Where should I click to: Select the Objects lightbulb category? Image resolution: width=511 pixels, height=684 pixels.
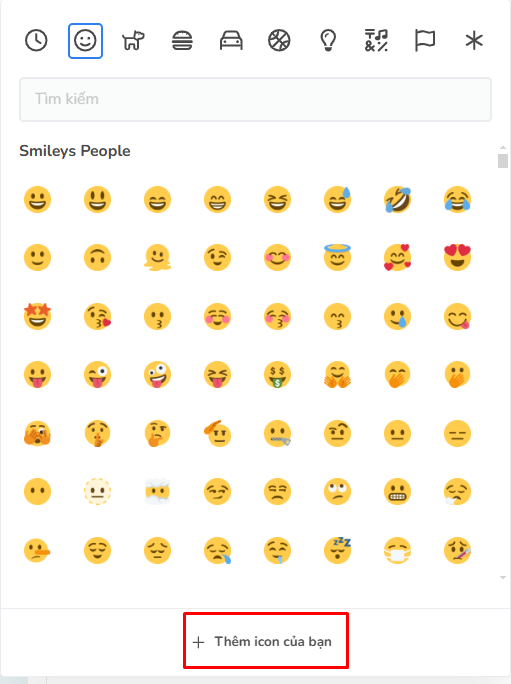328,41
